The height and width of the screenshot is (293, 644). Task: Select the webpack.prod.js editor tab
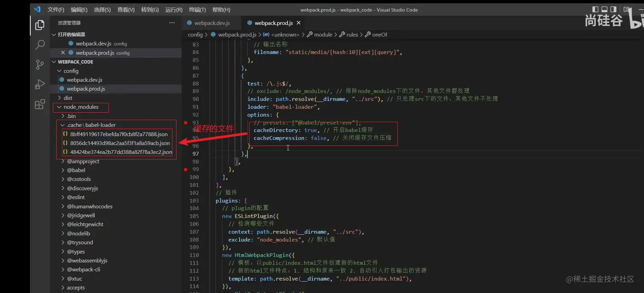tap(273, 23)
